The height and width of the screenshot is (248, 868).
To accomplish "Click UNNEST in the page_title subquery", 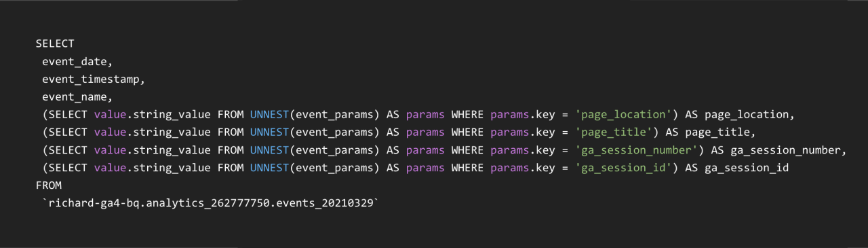I will (267, 132).
